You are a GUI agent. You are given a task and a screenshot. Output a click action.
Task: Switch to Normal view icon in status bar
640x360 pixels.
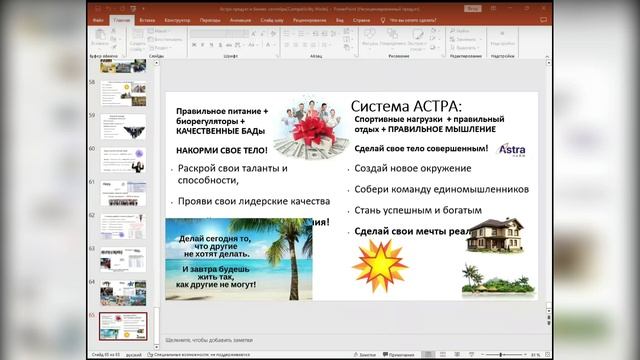click(428, 355)
